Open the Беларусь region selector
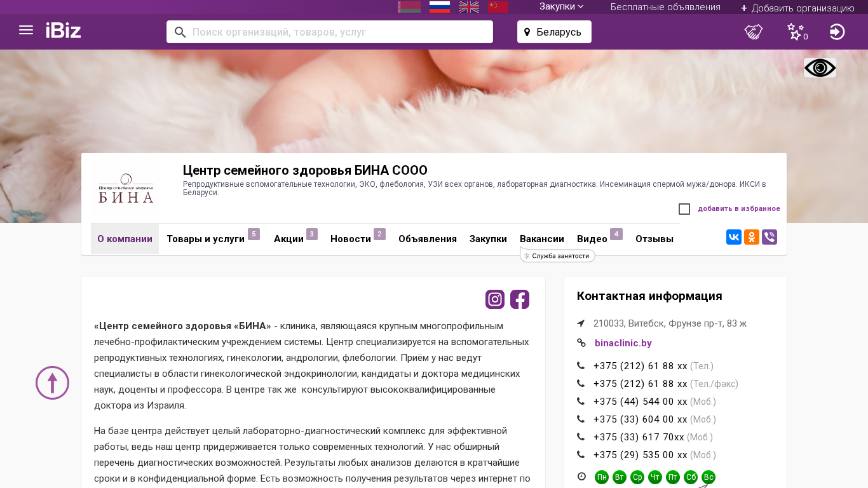Screen dimensions: 868x488 tap(554, 32)
